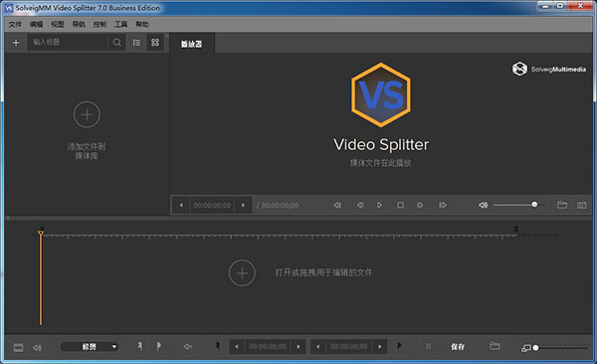Set the fragment end marker icon
Image resolution: width=597 pixels, height=364 pixels.
[399, 346]
